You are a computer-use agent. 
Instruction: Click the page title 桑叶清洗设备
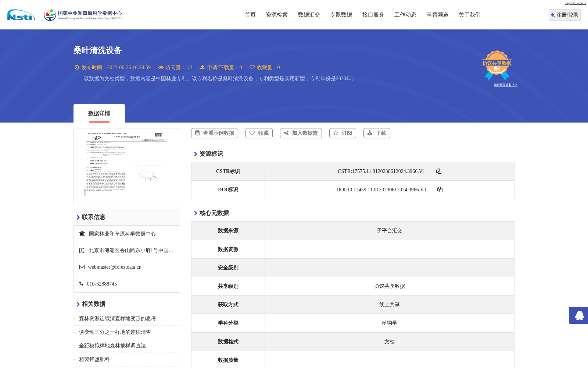[97, 50]
